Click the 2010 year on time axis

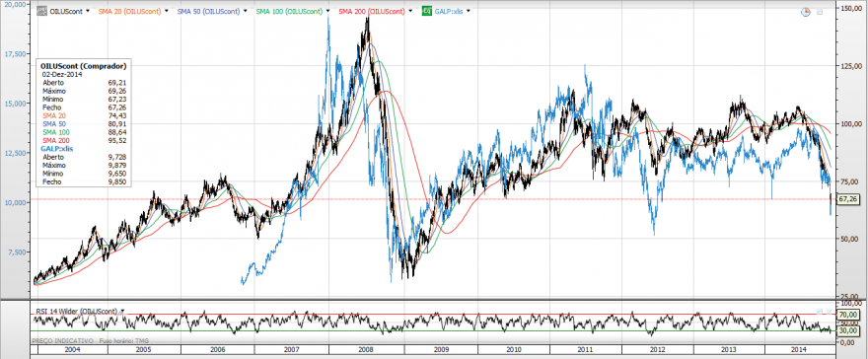tap(513, 349)
